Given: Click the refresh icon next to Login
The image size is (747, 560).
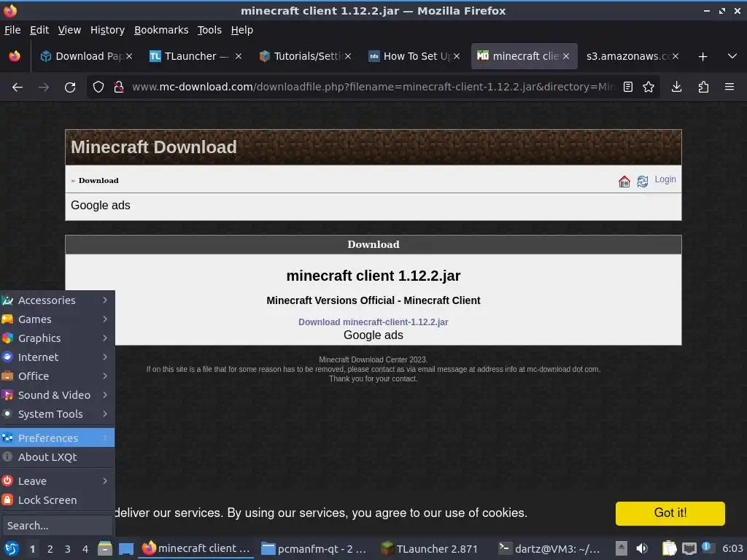Looking at the screenshot, I should tap(643, 181).
